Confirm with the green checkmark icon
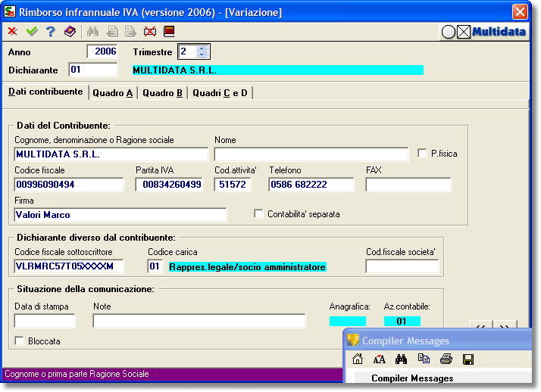The width and height of the screenshot is (541, 392). pyautogui.click(x=32, y=32)
